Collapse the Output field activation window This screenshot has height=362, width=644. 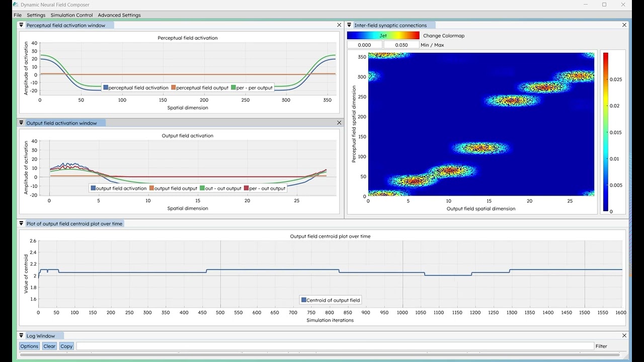(21, 123)
